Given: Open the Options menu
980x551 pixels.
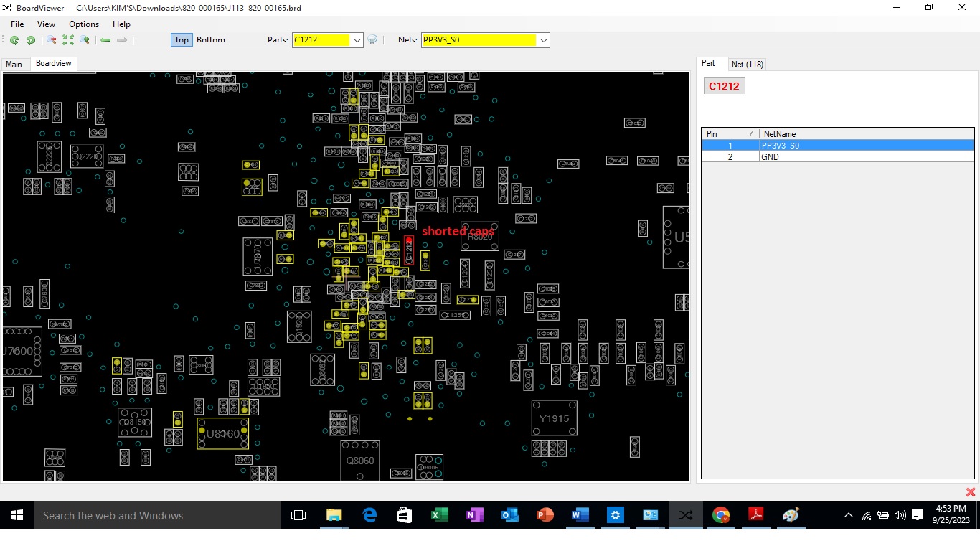Looking at the screenshot, I should tap(84, 24).
